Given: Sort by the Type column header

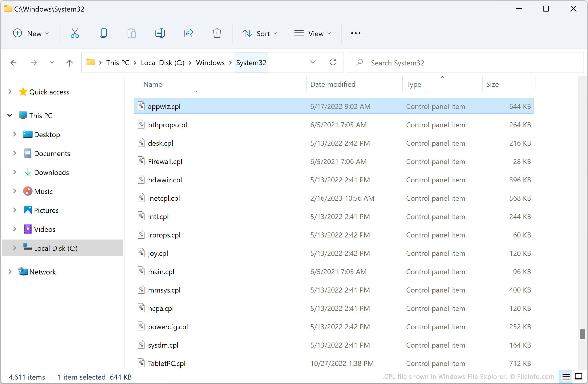Looking at the screenshot, I should tap(414, 84).
